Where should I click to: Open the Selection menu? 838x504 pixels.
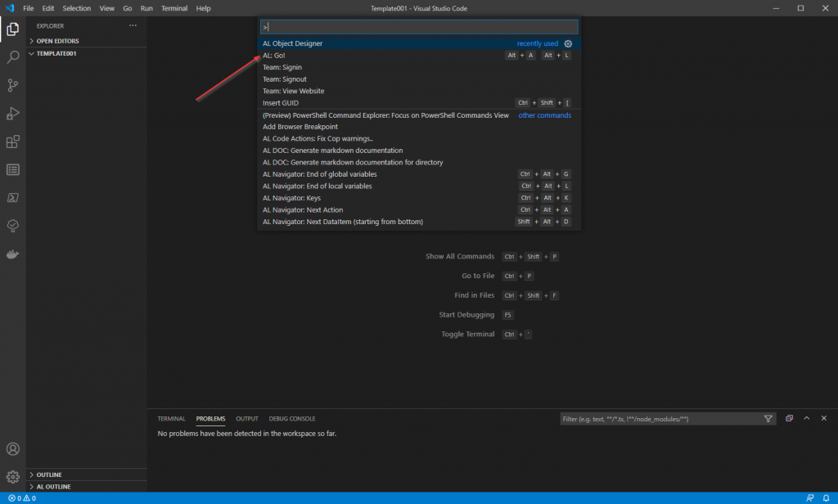coord(76,8)
